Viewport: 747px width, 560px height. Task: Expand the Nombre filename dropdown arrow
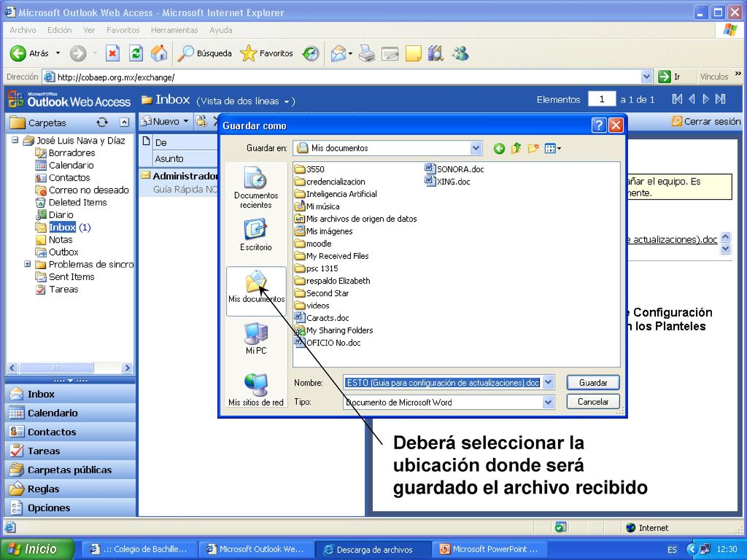(549, 382)
